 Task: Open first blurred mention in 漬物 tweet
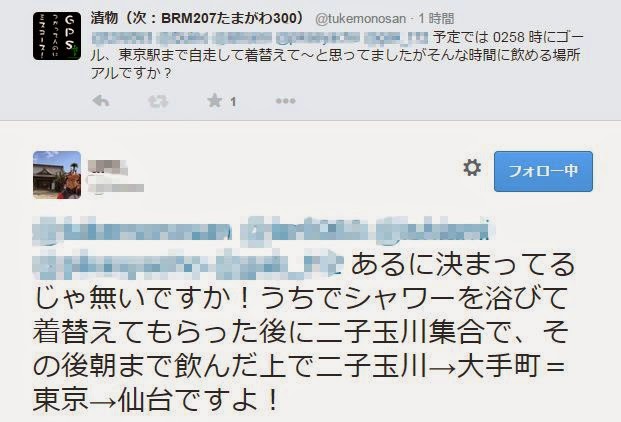tap(122, 38)
